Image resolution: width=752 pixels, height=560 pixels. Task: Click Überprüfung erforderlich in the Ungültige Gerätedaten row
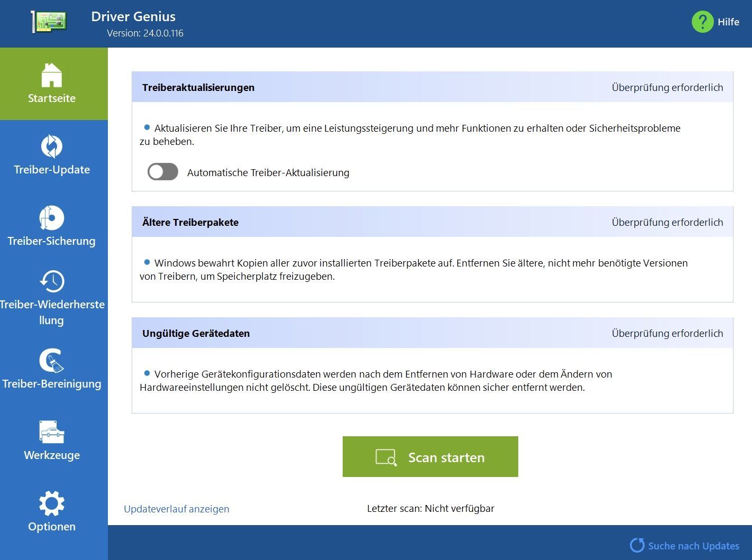click(667, 333)
